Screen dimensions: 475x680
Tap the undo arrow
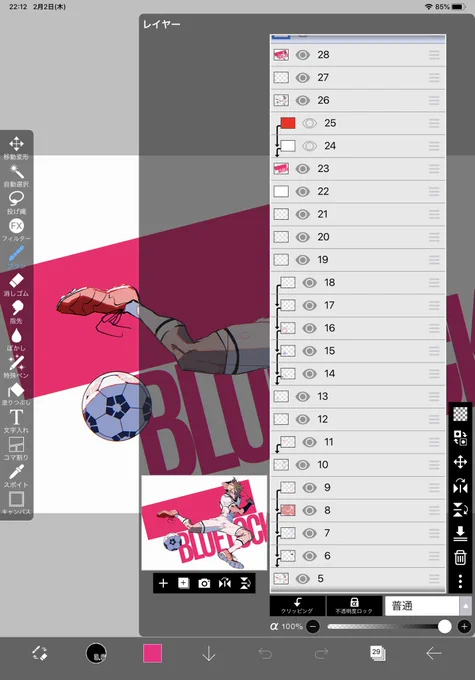click(x=265, y=653)
